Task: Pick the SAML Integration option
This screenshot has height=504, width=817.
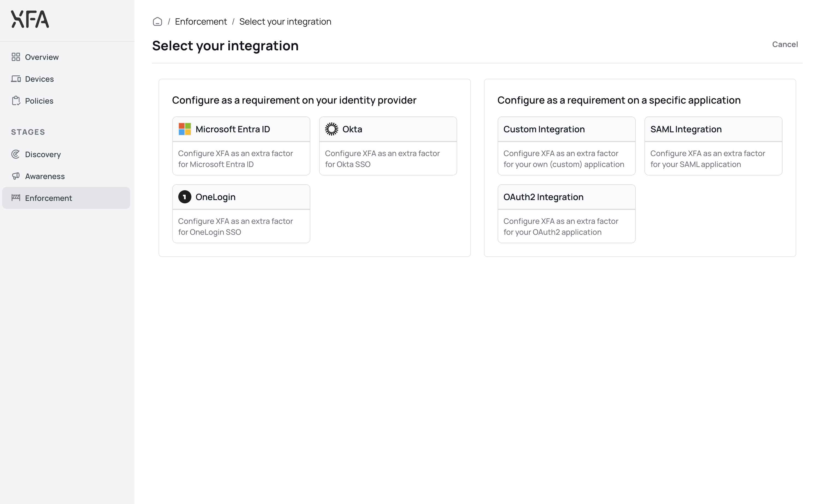Action: (713, 146)
